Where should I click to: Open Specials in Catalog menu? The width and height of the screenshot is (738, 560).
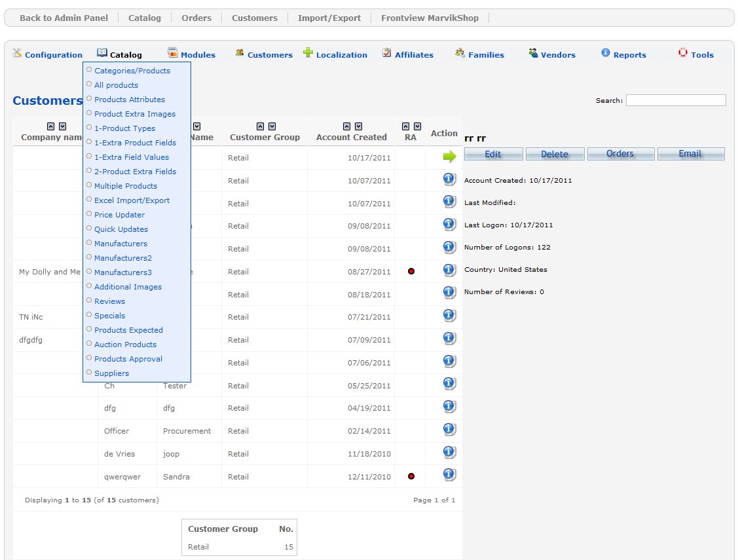click(109, 316)
